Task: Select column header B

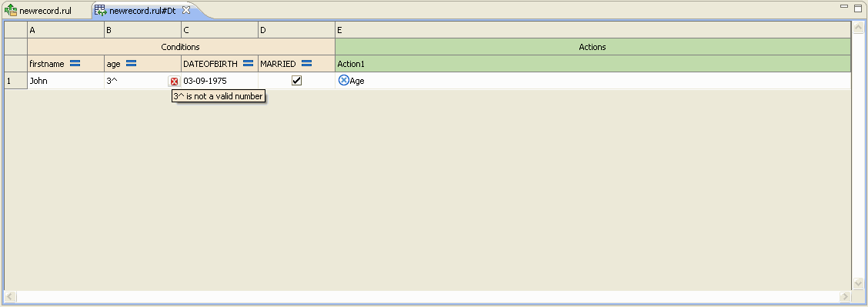Action: 143,30
